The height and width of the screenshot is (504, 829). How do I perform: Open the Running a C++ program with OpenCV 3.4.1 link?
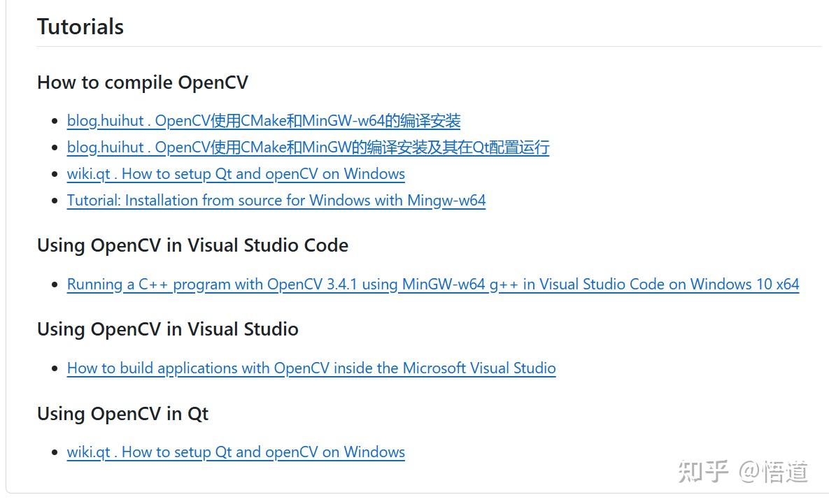432,285
